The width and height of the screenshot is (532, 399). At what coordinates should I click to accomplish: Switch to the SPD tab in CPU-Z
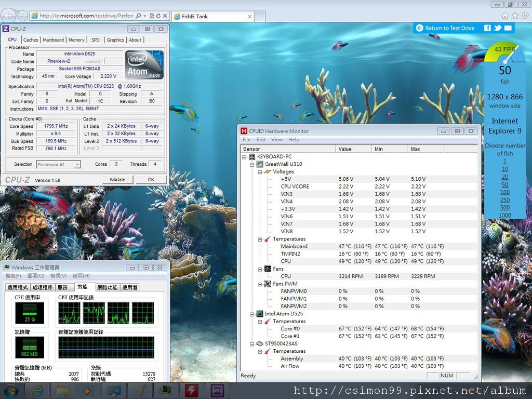95,40
